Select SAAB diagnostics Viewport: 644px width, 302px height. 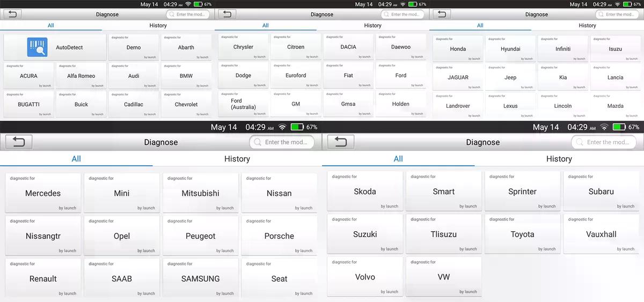pos(122,278)
